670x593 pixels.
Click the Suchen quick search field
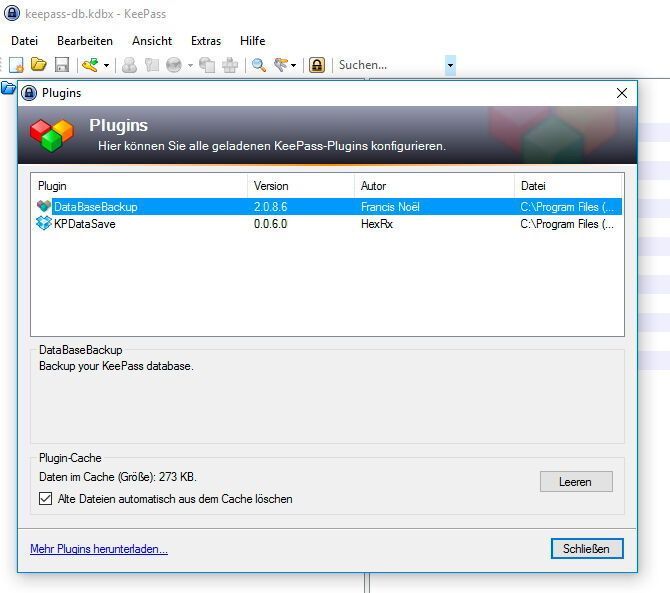[x=390, y=65]
